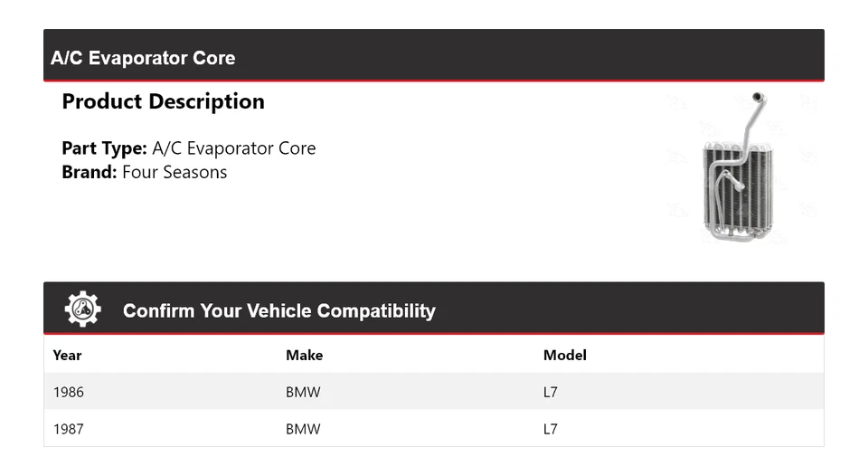Viewport: 868px width, 476px height.
Task: Click the bold "Part Type:" label
Action: (x=104, y=148)
